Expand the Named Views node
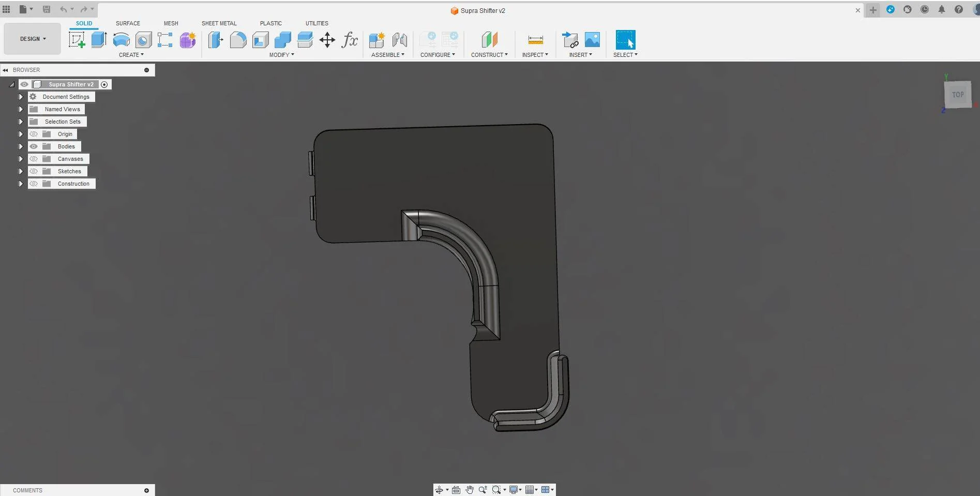980x496 pixels. [x=21, y=109]
